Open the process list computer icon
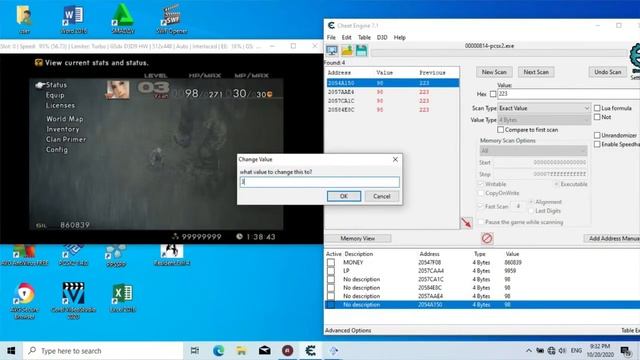The width and height of the screenshot is (640, 360). pyautogui.click(x=332, y=51)
